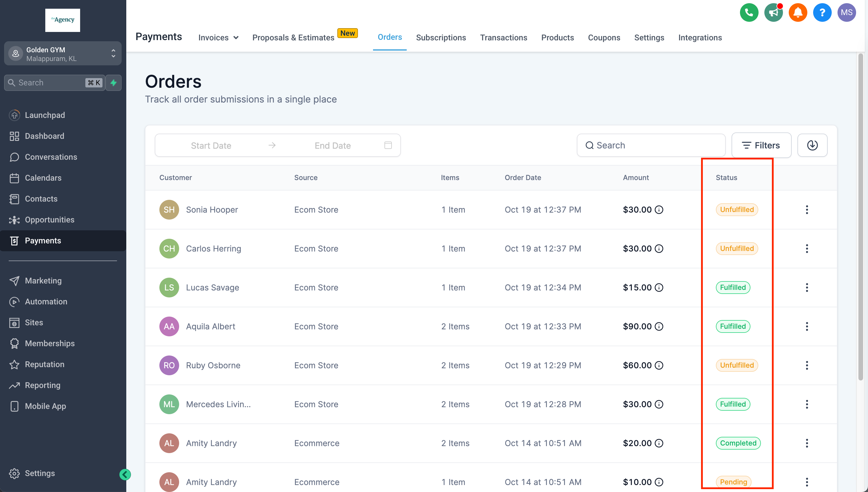Open the blue help question mark
Viewport: 868px width, 492px height.
tap(822, 12)
